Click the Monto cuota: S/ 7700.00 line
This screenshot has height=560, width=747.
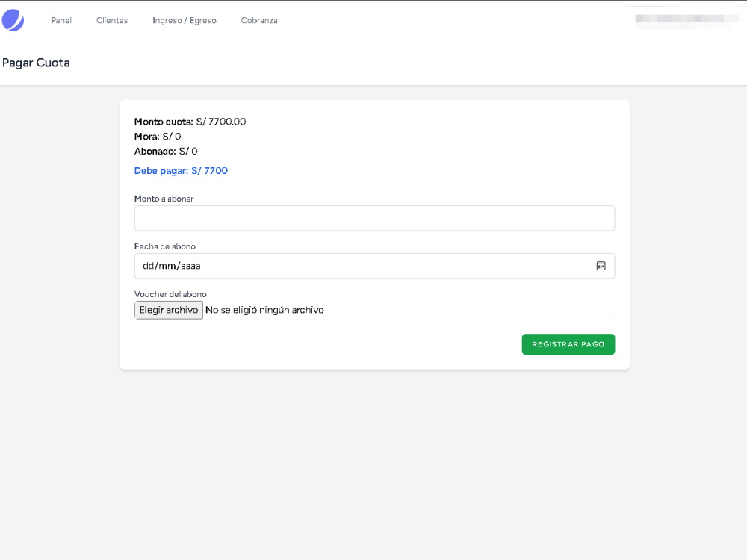(190, 122)
